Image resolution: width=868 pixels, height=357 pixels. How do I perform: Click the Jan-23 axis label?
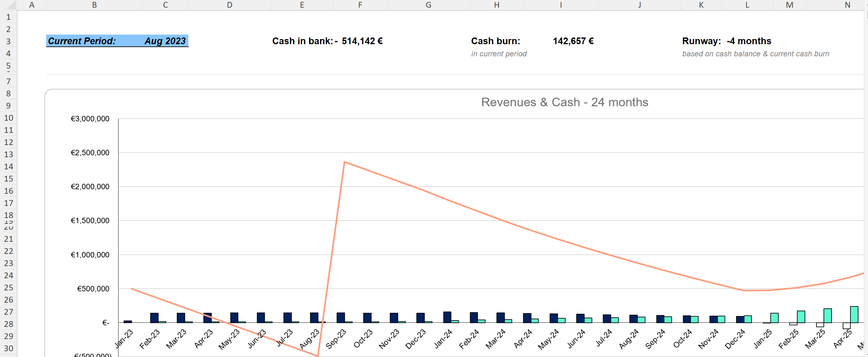tap(124, 338)
